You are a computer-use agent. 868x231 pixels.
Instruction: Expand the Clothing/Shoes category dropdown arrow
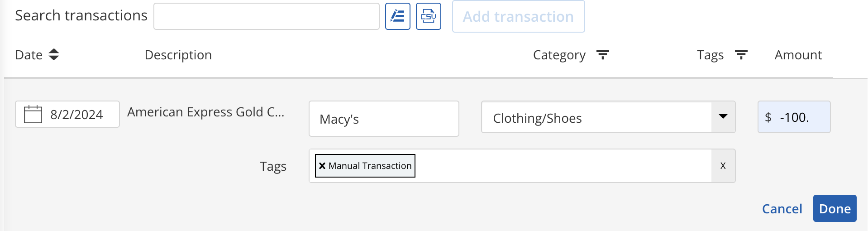[723, 117]
